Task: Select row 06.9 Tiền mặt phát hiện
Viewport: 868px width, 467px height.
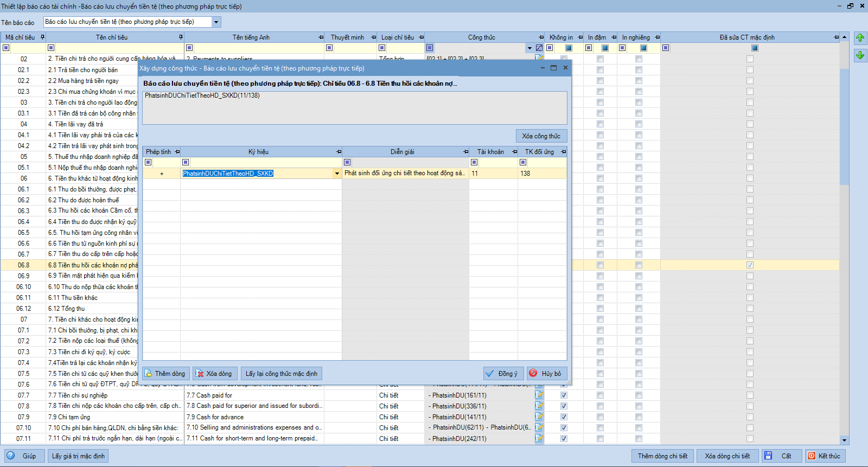Action: click(69, 276)
